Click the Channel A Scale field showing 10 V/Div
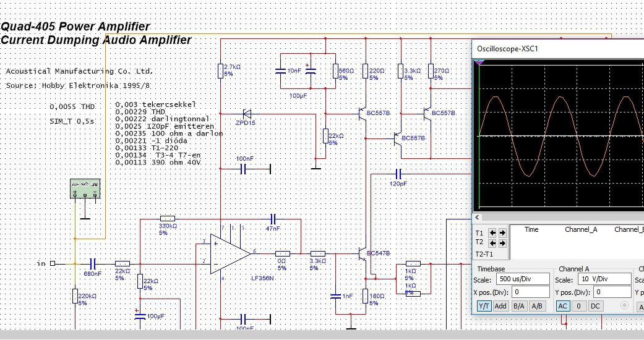The width and height of the screenshot is (644, 340). 604,279
